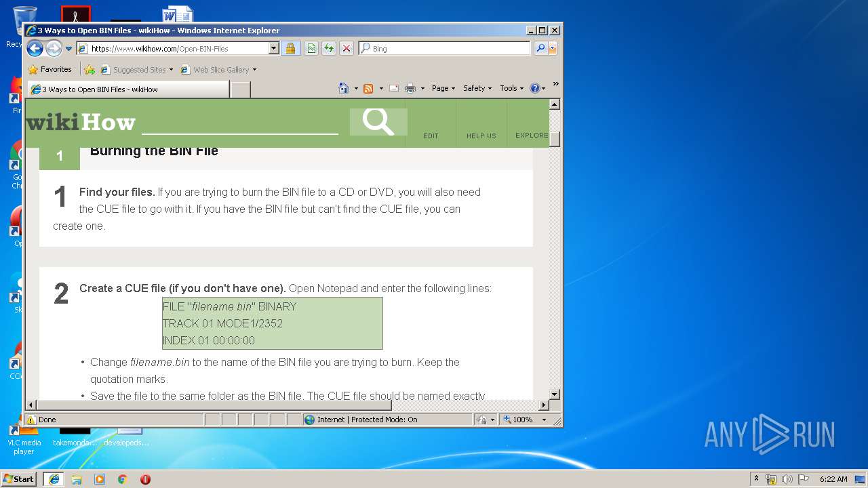This screenshot has width=868, height=488.
Task: Click the Action Center flag icon
Action: click(x=803, y=479)
